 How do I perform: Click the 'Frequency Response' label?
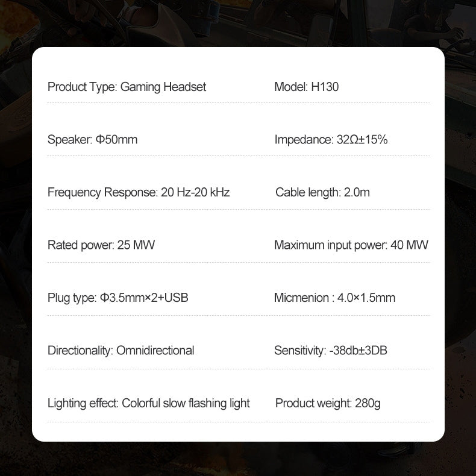coord(102,193)
